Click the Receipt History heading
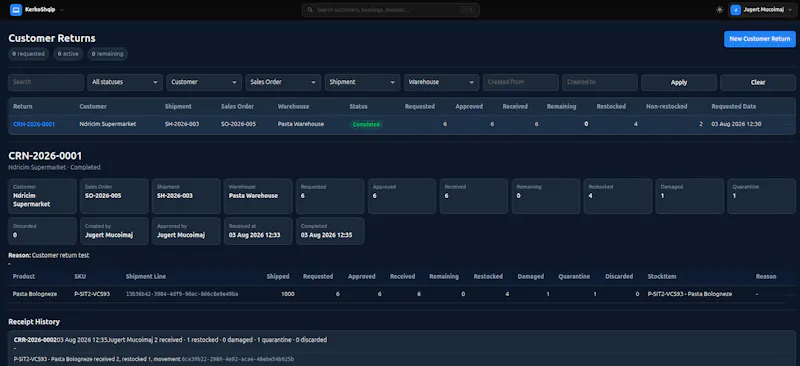This screenshot has width=800, height=366. click(34, 322)
